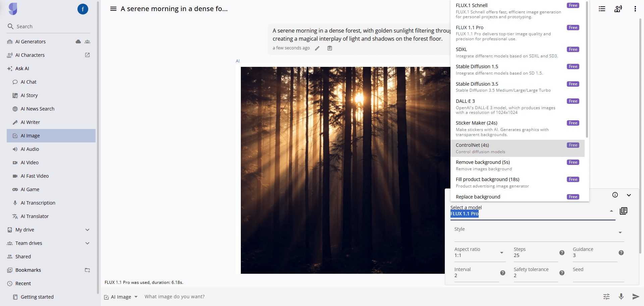Open the three-dot more options menu
The height and width of the screenshot is (306, 644).
click(x=635, y=9)
